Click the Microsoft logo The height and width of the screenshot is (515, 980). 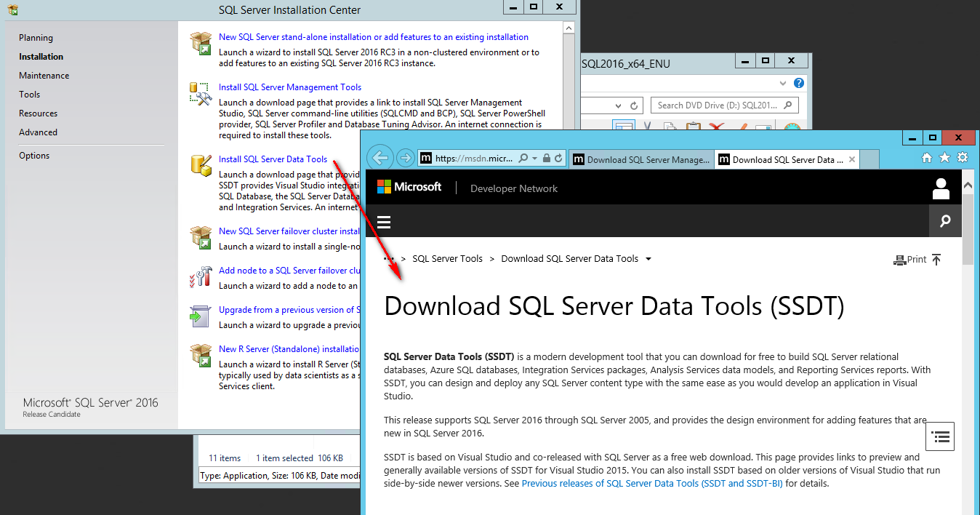[x=409, y=187]
